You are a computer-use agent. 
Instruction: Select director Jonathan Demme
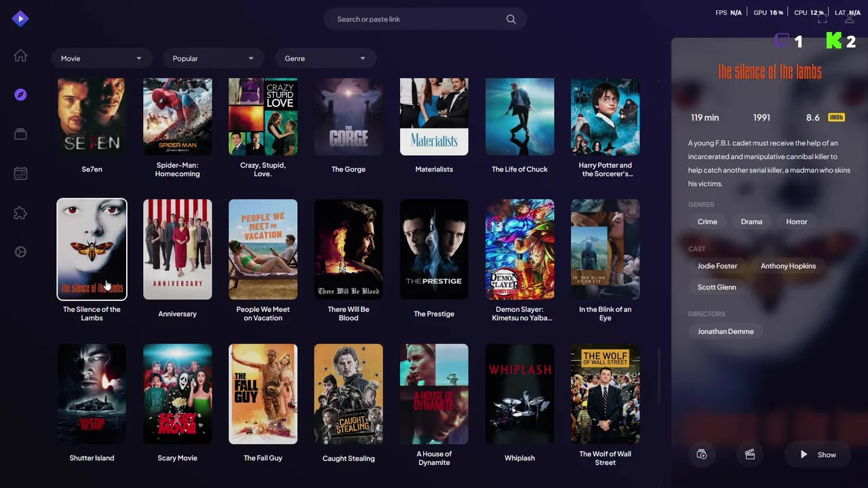[726, 331]
